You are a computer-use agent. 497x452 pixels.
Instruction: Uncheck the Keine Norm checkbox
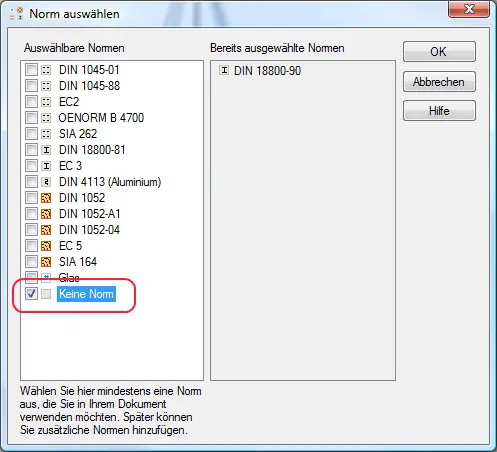[x=31, y=294]
